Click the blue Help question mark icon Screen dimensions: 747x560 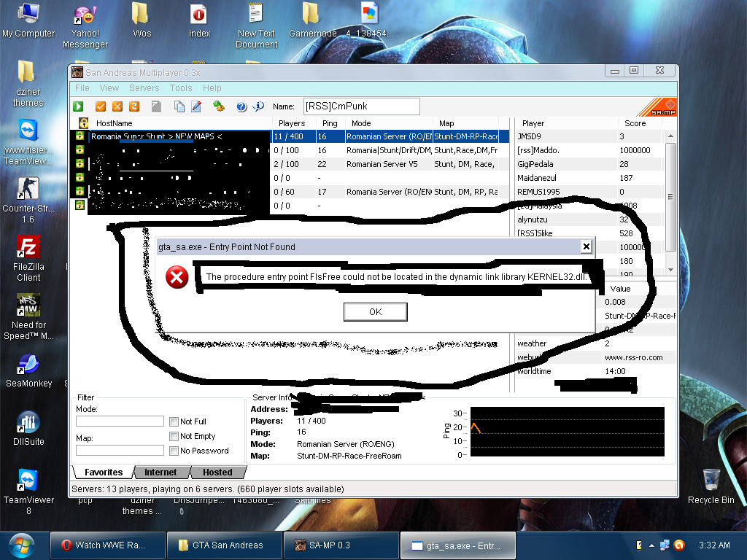point(241,106)
